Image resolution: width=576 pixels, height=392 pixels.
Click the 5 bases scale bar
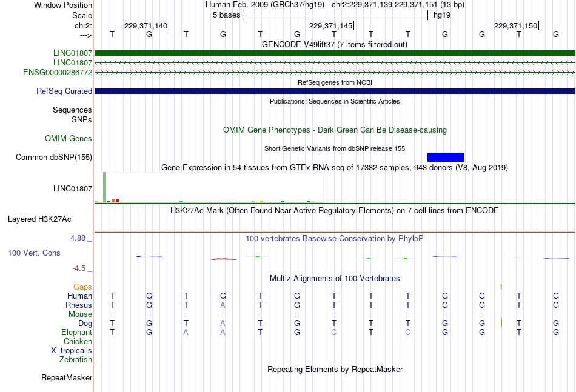[x=335, y=15]
